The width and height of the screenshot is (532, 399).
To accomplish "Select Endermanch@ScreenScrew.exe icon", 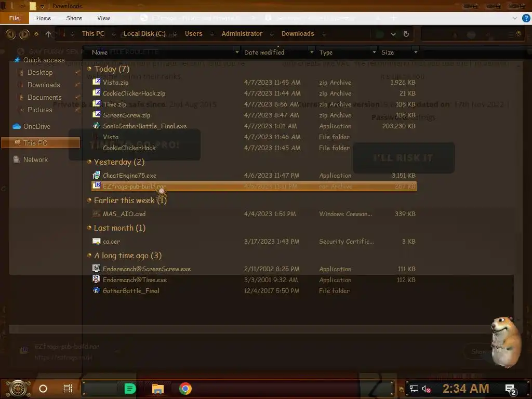I will point(96,269).
